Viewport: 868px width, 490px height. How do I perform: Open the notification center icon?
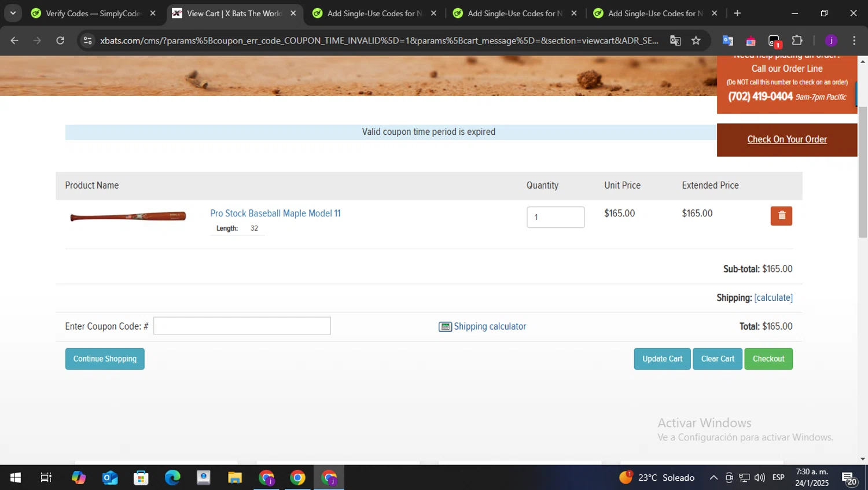tap(849, 478)
